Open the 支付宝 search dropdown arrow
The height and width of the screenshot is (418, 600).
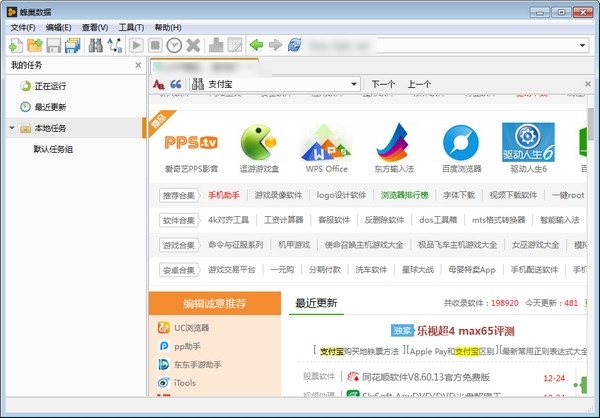[354, 84]
